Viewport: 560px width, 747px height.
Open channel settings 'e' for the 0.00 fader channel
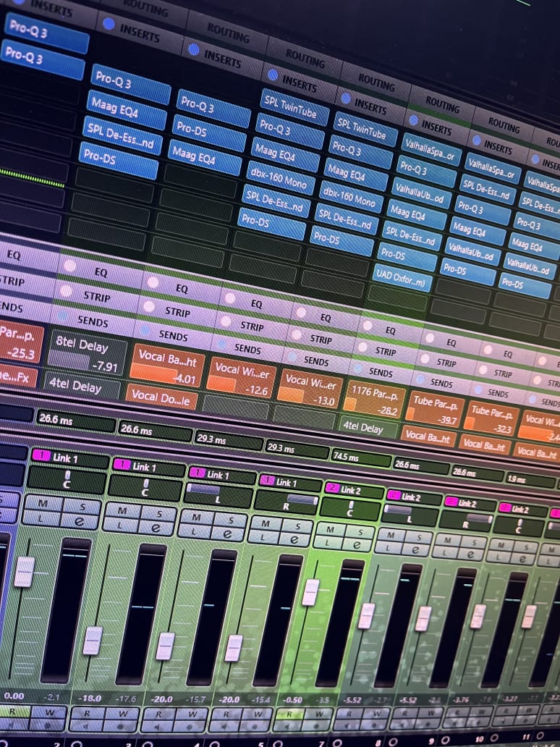click(79, 520)
